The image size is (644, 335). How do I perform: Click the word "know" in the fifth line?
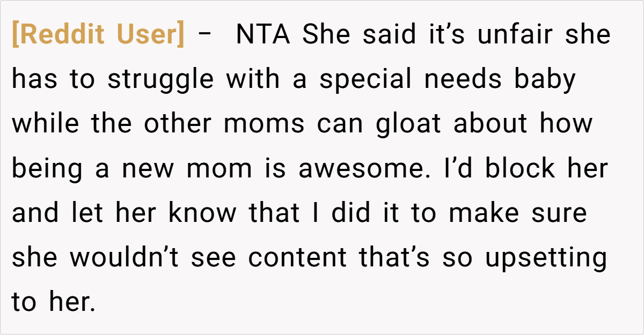point(202,213)
